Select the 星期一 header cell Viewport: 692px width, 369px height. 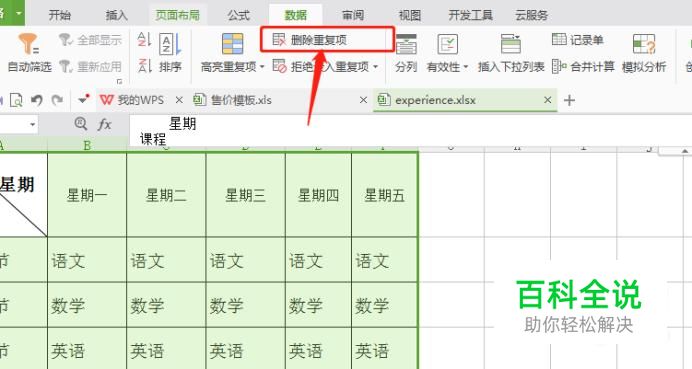coord(87,195)
